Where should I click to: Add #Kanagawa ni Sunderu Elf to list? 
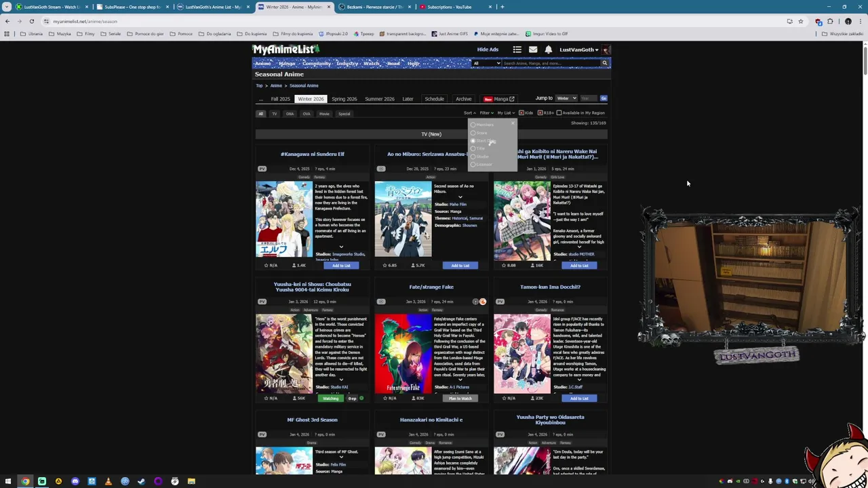[341, 266]
